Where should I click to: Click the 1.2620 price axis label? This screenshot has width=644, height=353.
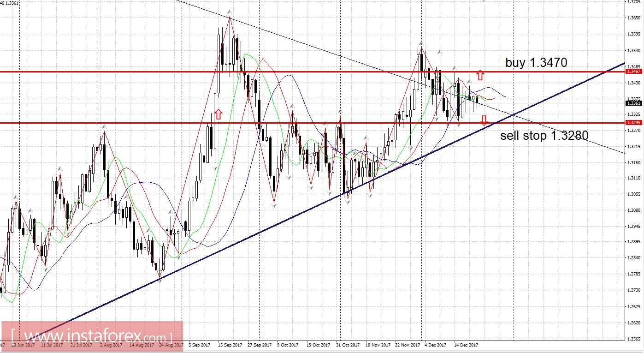tap(634, 323)
